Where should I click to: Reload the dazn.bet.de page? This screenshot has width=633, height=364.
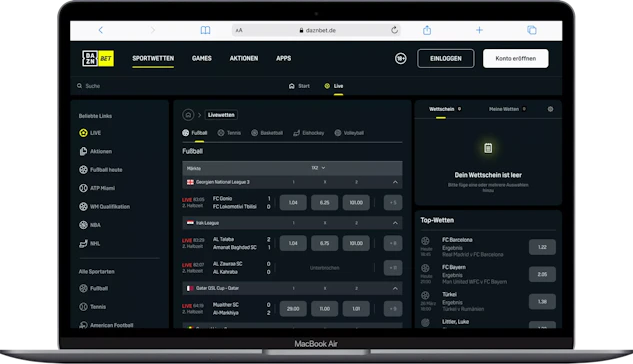(394, 30)
